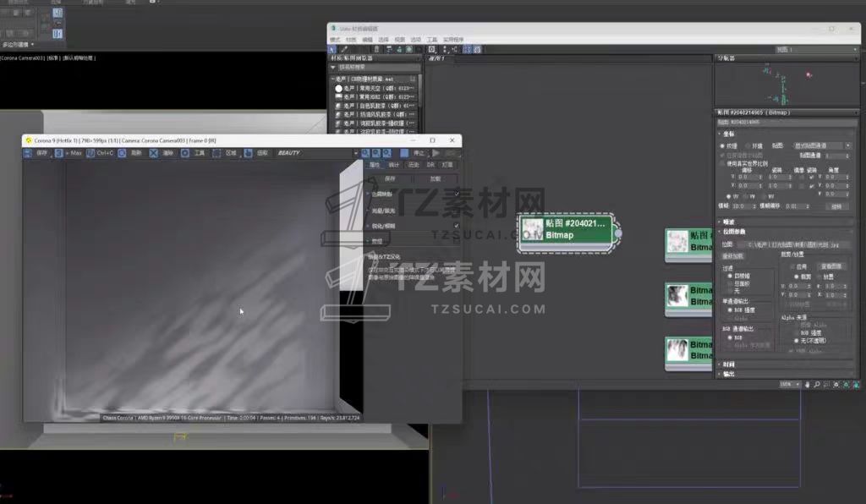
Task: Select the UV radio button in coordinates
Action: click(x=728, y=197)
